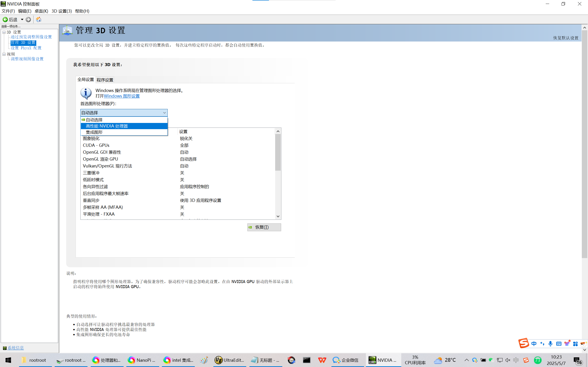Image resolution: width=588 pixels, height=367 pixels.
Task: Collapse the 3D 设置 tree node
Action: pyautogui.click(x=4, y=32)
